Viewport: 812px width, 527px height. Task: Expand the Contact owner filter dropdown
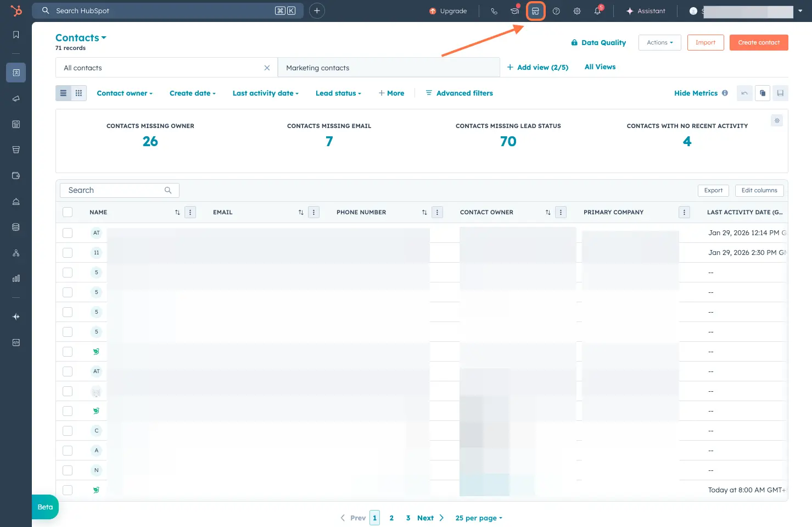click(x=125, y=93)
